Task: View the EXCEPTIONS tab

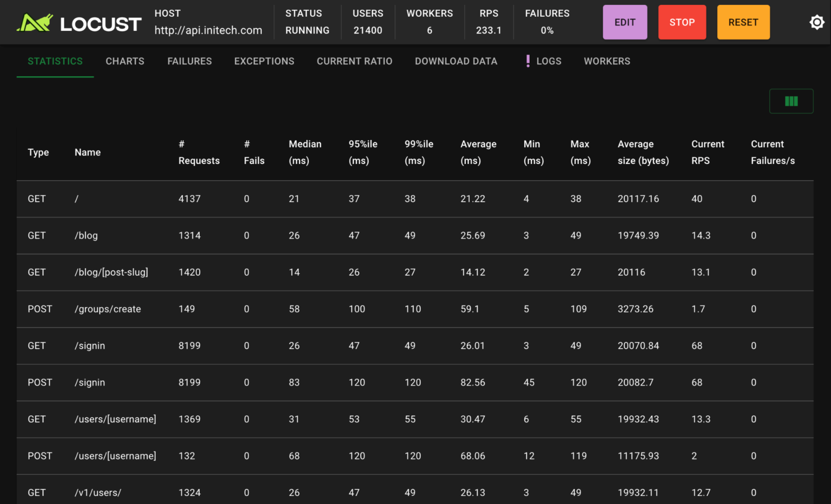Action: (264, 61)
